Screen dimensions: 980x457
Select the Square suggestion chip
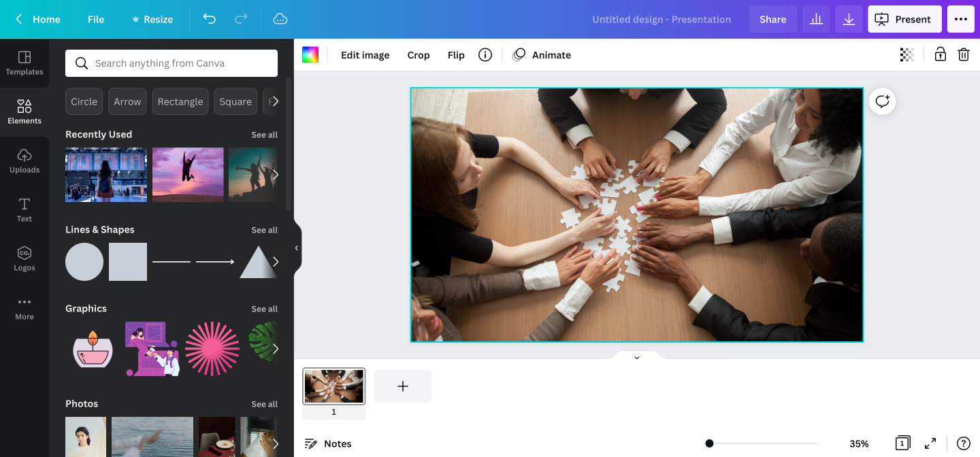coord(235,101)
